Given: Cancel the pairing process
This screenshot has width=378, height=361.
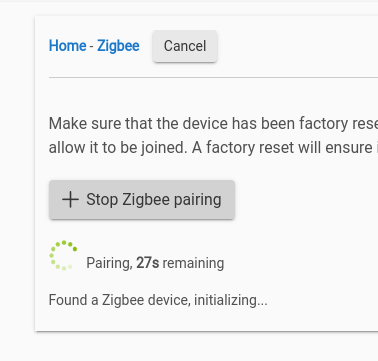Looking at the screenshot, I should [x=185, y=46].
